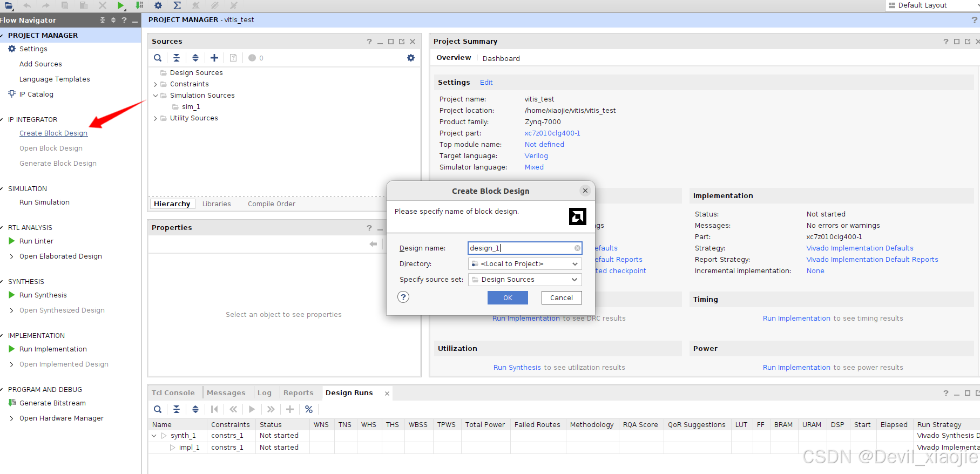Expand the Utility Sources folder

[156, 118]
